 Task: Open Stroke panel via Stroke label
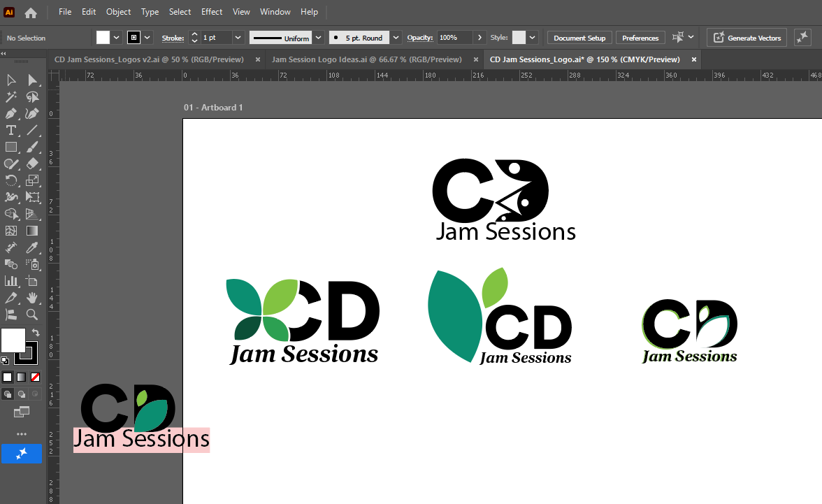coord(173,38)
